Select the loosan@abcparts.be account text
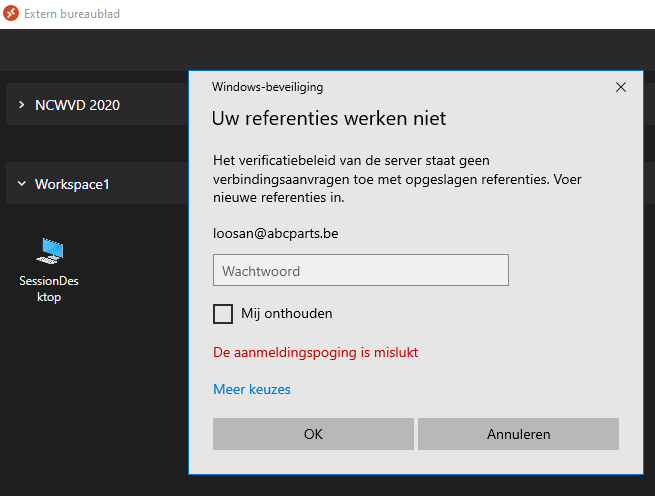Image resolution: width=655 pixels, height=496 pixels. tap(276, 233)
